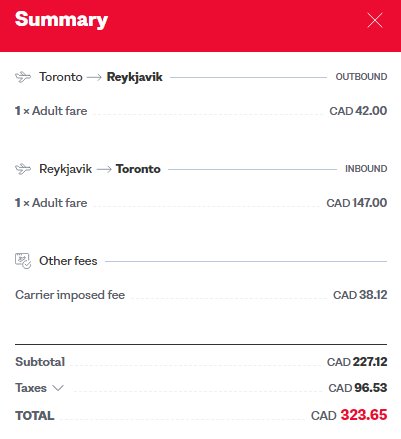The width and height of the screenshot is (401, 439).
Task: Click the arrow between Reykjavik and Toronto
Action: [x=104, y=169]
